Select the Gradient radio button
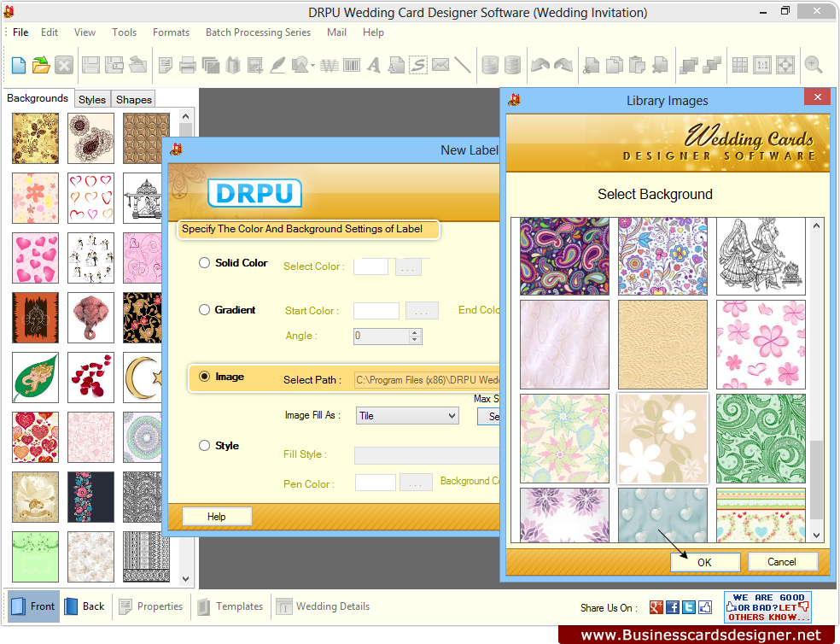840x644 pixels. tap(204, 310)
